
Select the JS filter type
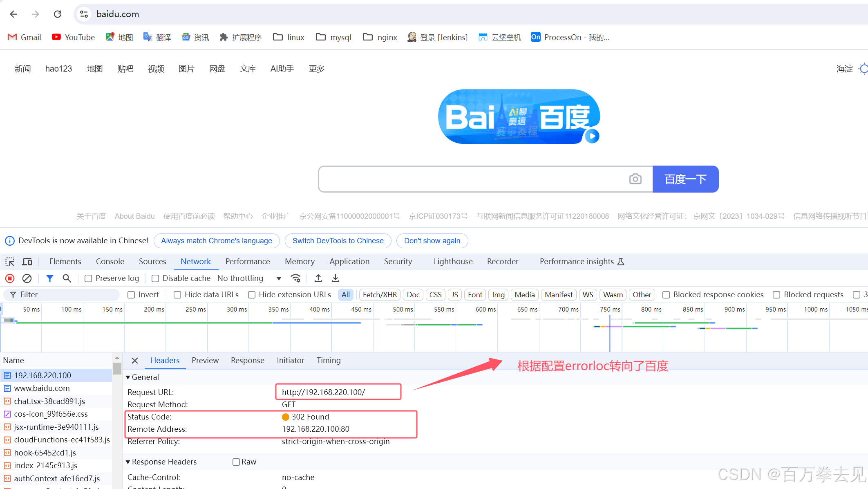pyautogui.click(x=454, y=295)
